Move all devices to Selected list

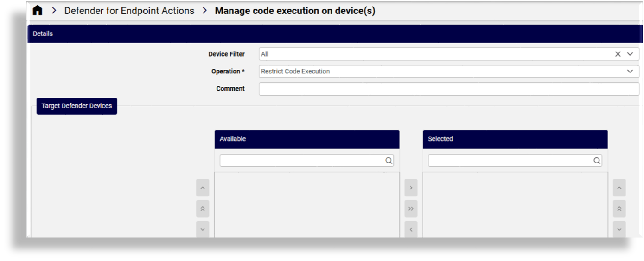pos(411,209)
